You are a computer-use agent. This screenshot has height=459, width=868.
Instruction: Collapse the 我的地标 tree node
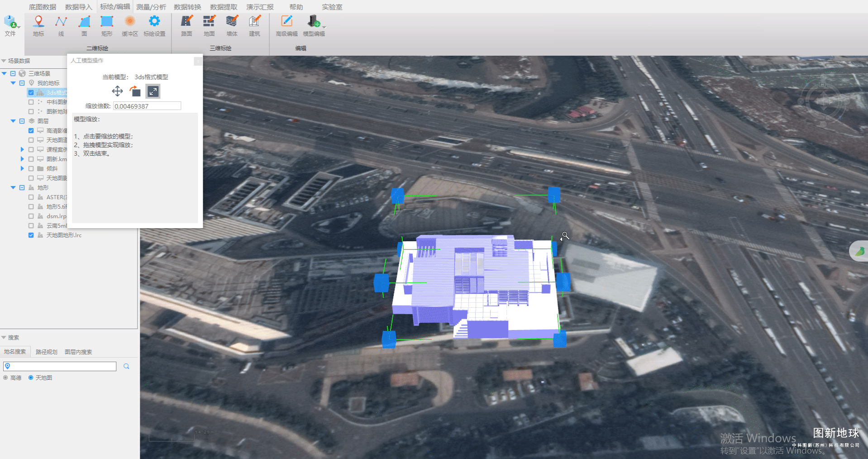pyautogui.click(x=13, y=83)
